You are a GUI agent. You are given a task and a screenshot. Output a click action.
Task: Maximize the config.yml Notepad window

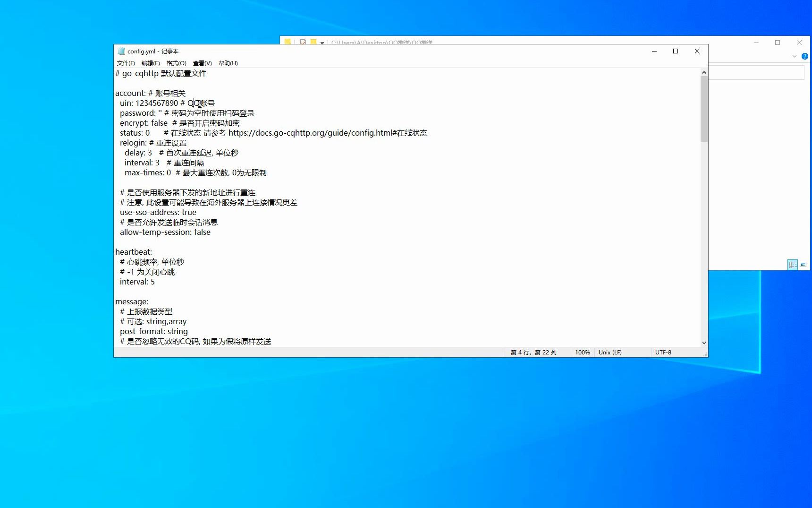(x=676, y=51)
